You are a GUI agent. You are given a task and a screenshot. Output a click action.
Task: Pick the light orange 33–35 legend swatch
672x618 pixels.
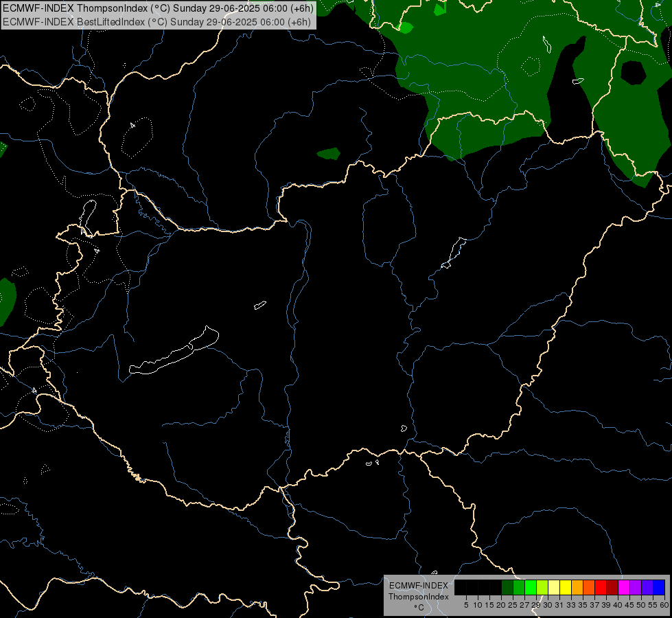[x=577, y=587]
